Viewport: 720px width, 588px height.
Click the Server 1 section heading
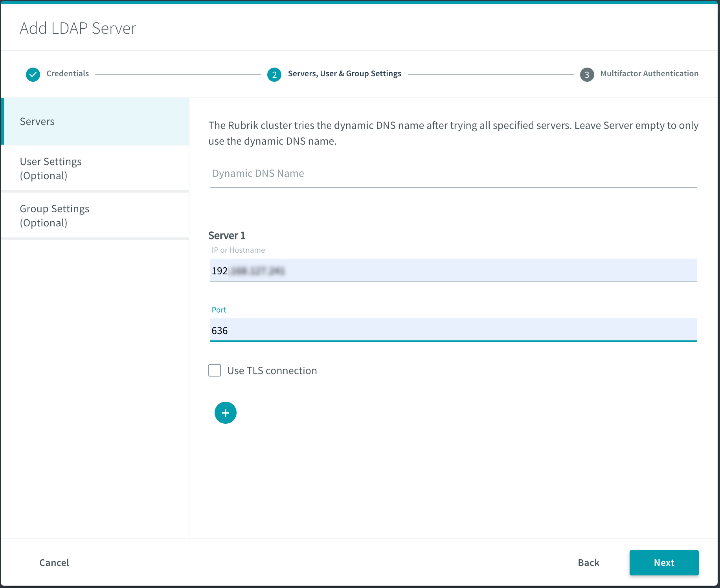coord(227,235)
